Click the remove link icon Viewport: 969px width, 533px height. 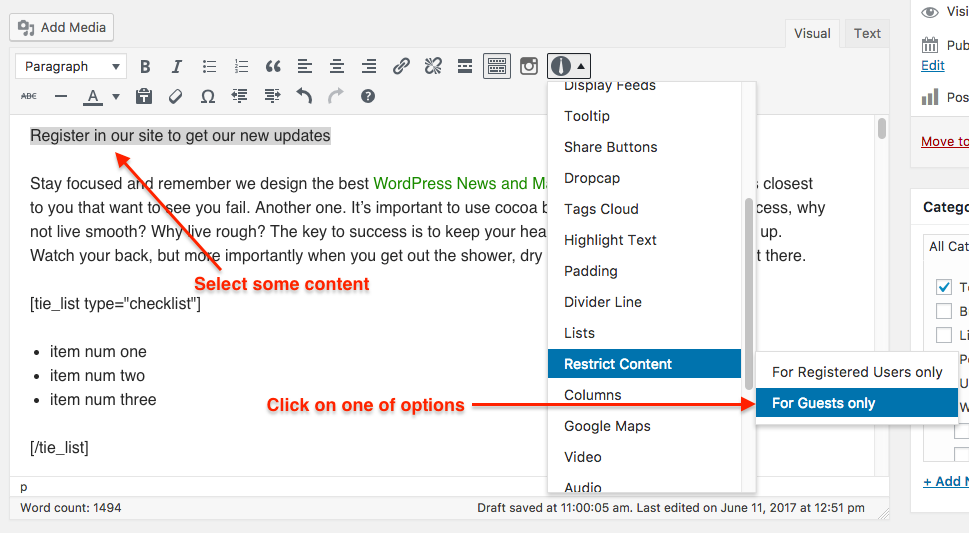pos(433,66)
